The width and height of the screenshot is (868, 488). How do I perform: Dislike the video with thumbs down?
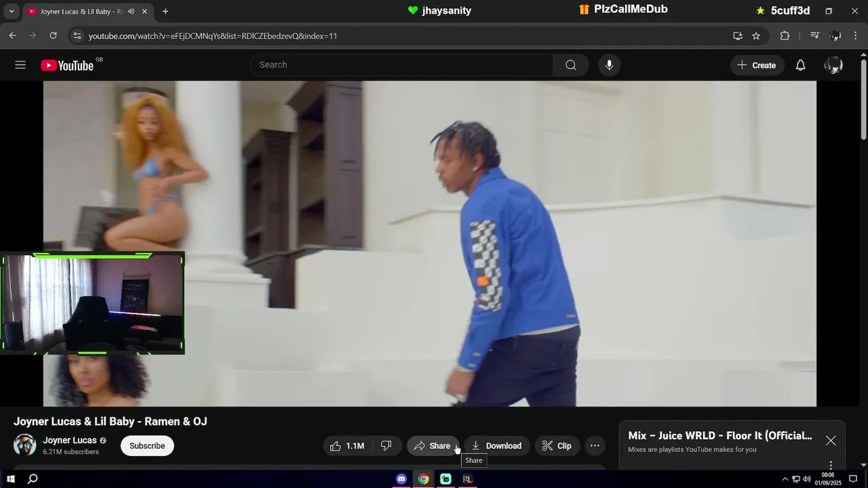387,445
